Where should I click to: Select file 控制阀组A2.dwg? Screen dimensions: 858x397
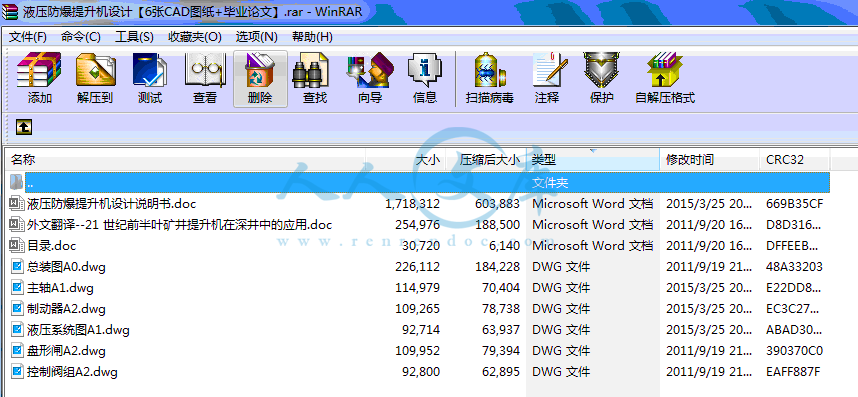72,372
